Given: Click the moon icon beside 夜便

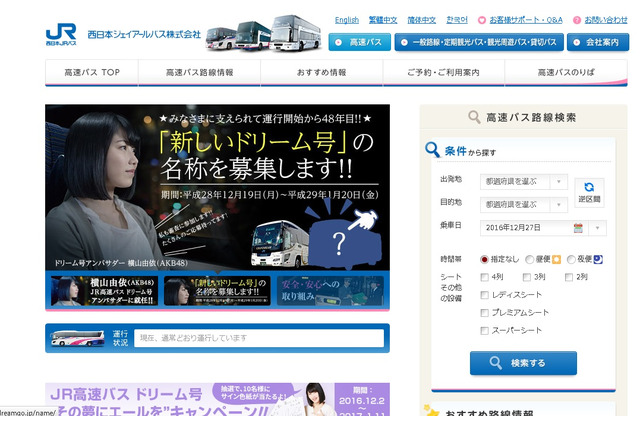Looking at the screenshot, I should (x=598, y=259).
